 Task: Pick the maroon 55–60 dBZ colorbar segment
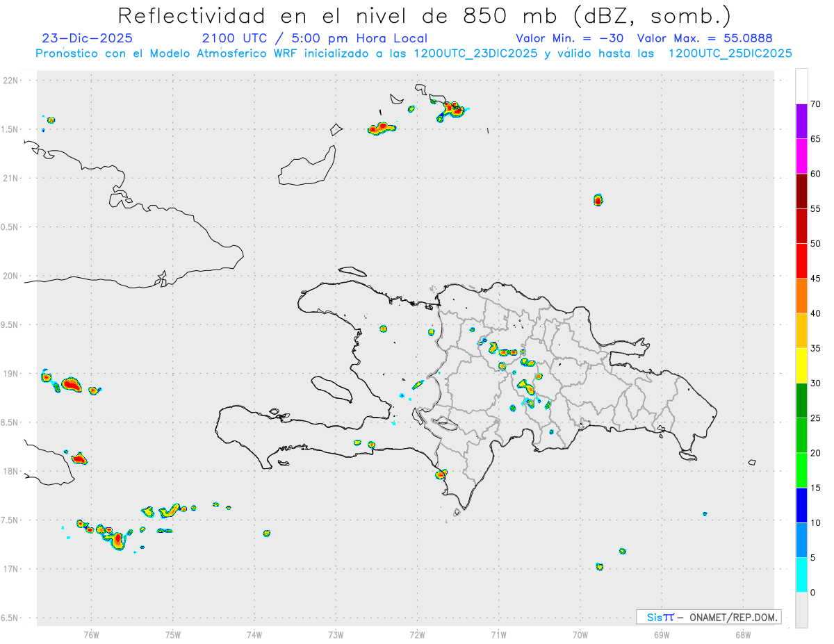pos(801,191)
